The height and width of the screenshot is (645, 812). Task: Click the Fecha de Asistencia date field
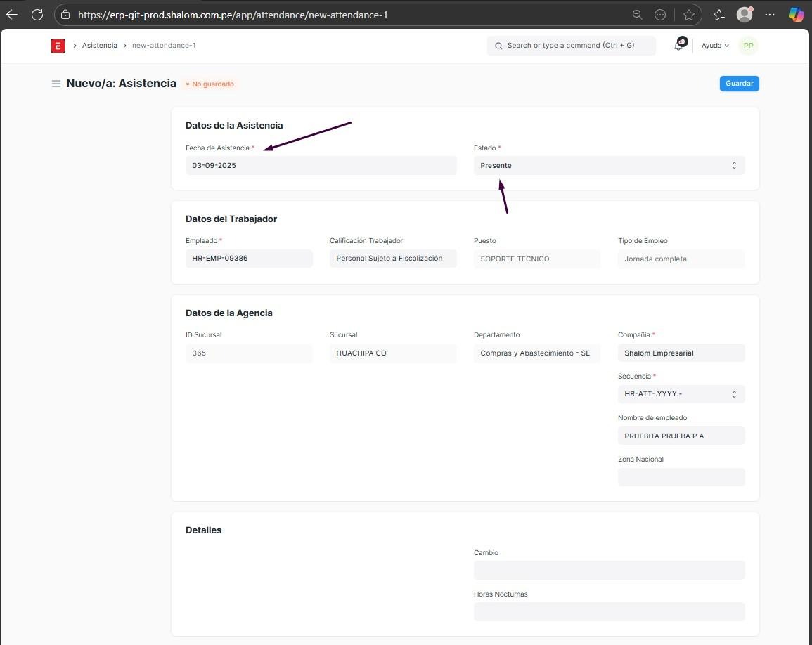coord(321,166)
